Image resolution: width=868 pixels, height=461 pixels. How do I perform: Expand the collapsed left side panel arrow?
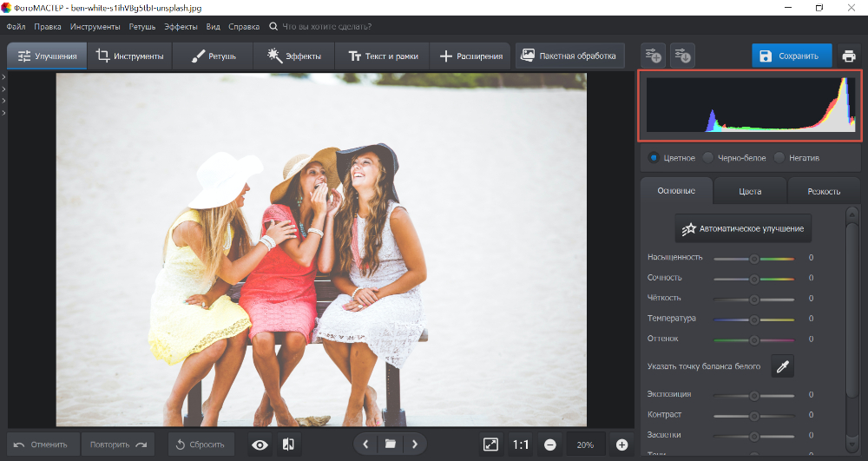coord(3,78)
